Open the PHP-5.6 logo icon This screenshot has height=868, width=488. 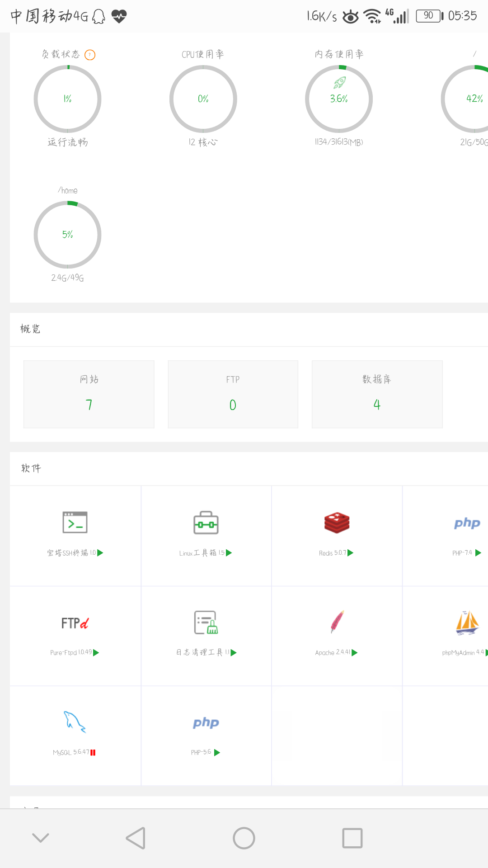coord(206,722)
